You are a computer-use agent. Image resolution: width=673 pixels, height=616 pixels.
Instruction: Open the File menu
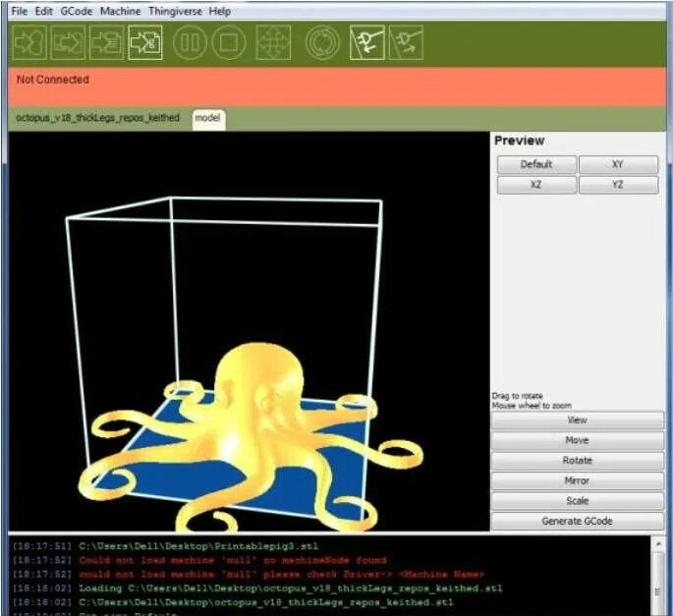pyautogui.click(x=20, y=11)
